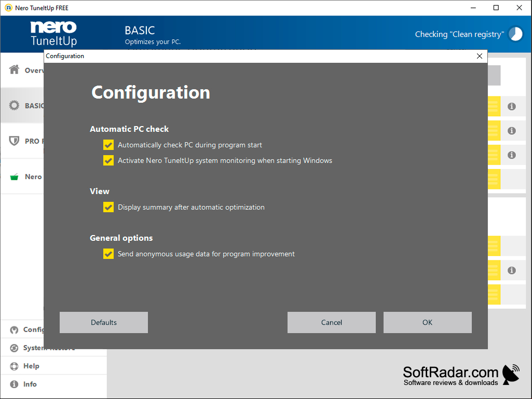Click the "BASIC" title in the blue header
This screenshot has height=399, width=532.
[140, 31]
